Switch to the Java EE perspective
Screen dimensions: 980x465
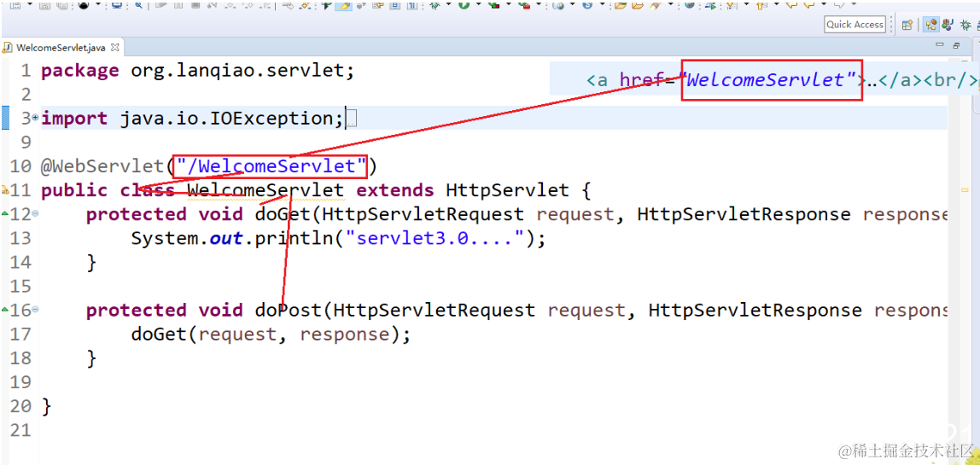[x=930, y=25]
